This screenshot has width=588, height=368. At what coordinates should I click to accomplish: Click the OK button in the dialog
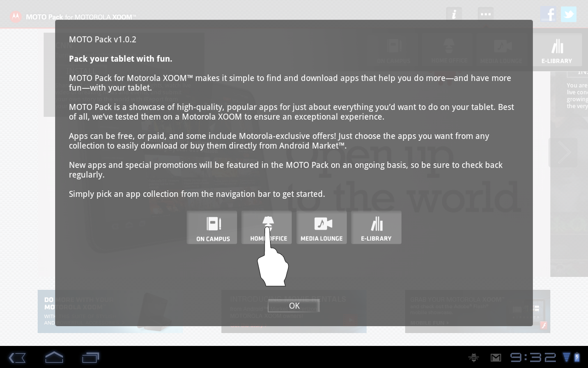click(294, 306)
